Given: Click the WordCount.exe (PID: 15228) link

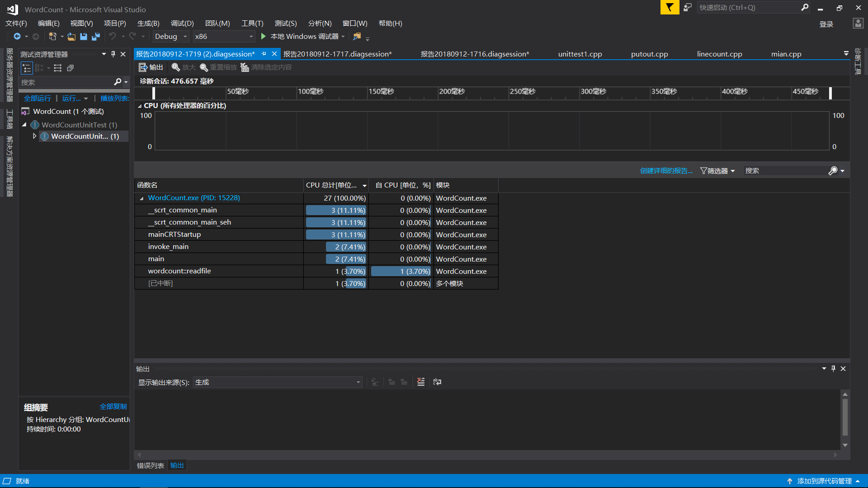Looking at the screenshot, I should [x=194, y=198].
